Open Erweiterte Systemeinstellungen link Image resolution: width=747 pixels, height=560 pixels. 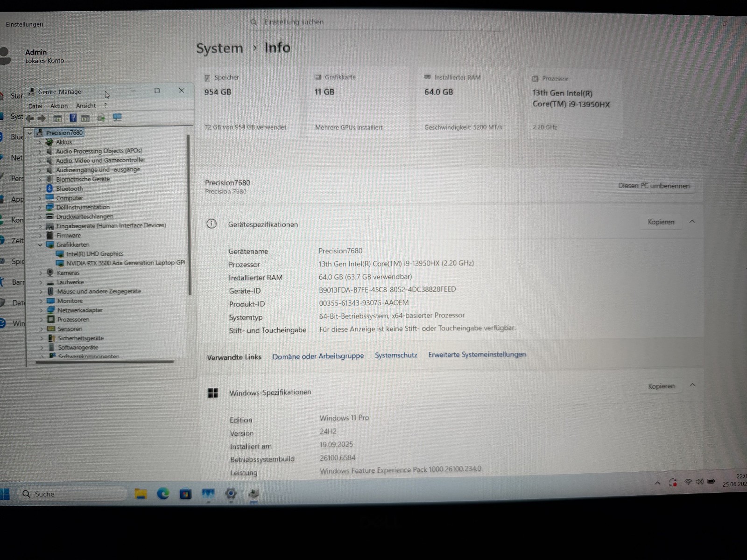[477, 354]
